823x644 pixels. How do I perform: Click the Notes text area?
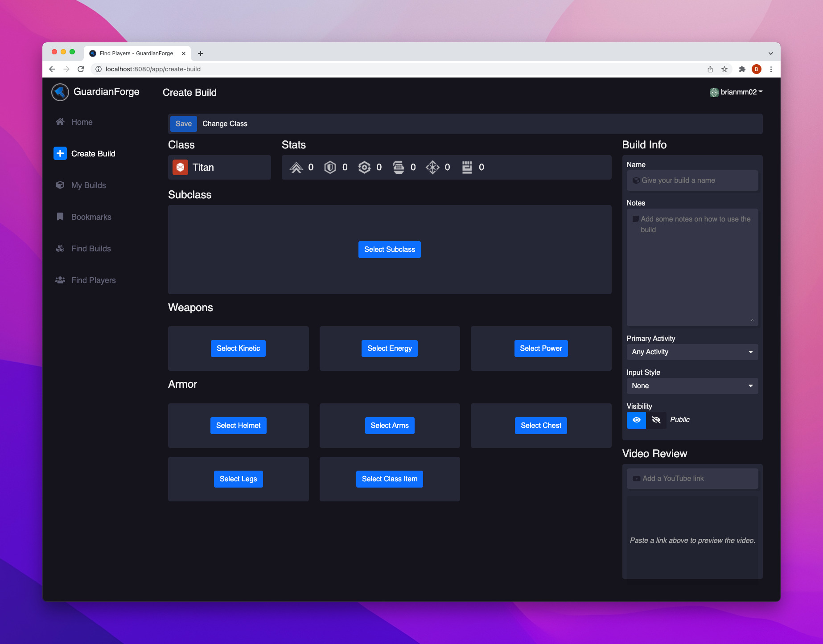point(692,267)
